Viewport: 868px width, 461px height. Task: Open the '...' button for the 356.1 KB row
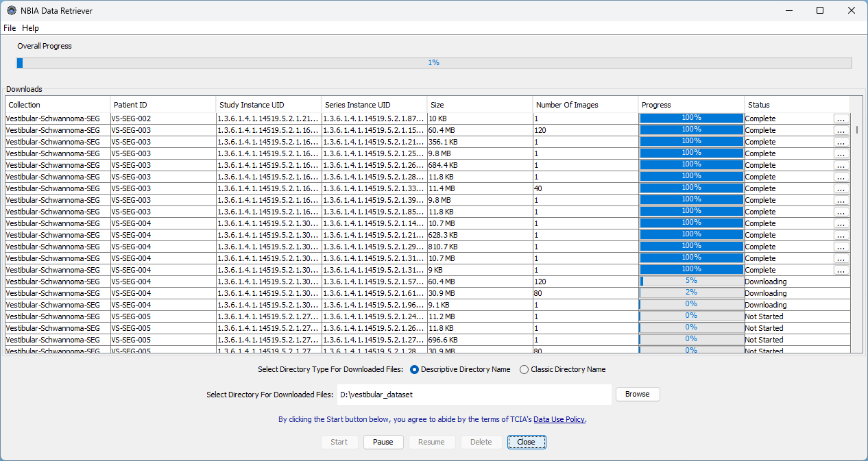click(841, 142)
